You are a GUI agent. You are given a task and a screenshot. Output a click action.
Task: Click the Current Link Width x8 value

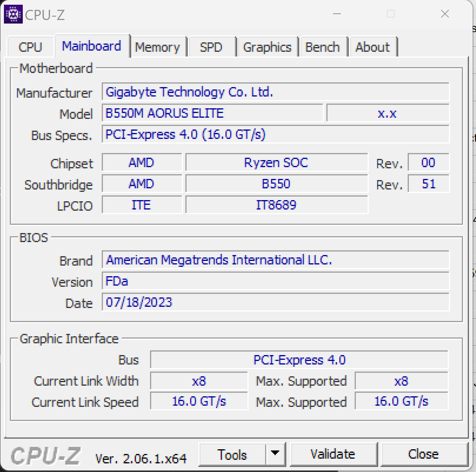[x=199, y=381]
